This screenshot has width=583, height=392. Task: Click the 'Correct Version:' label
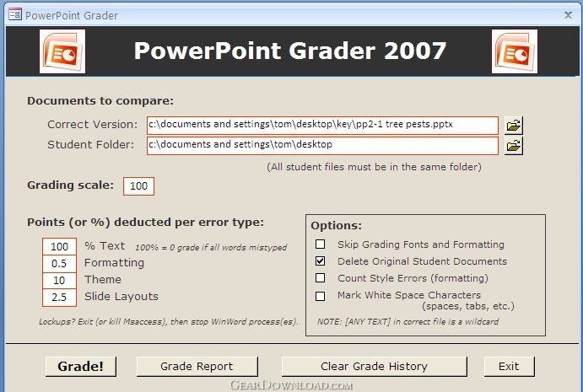coord(92,125)
